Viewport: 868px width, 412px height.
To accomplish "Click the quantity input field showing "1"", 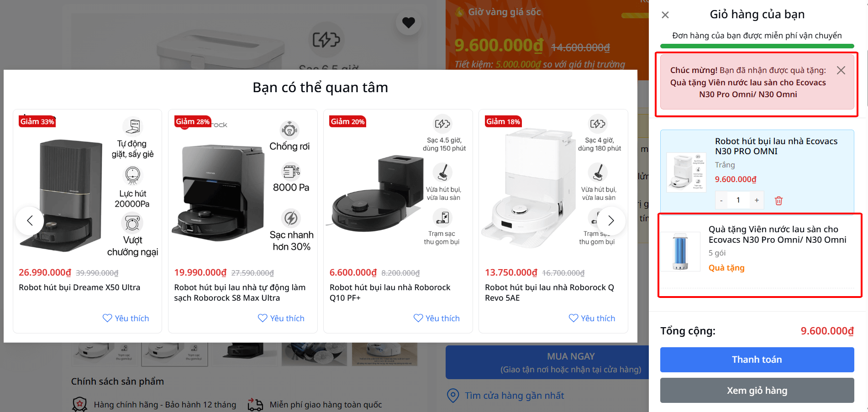I will click(x=738, y=200).
